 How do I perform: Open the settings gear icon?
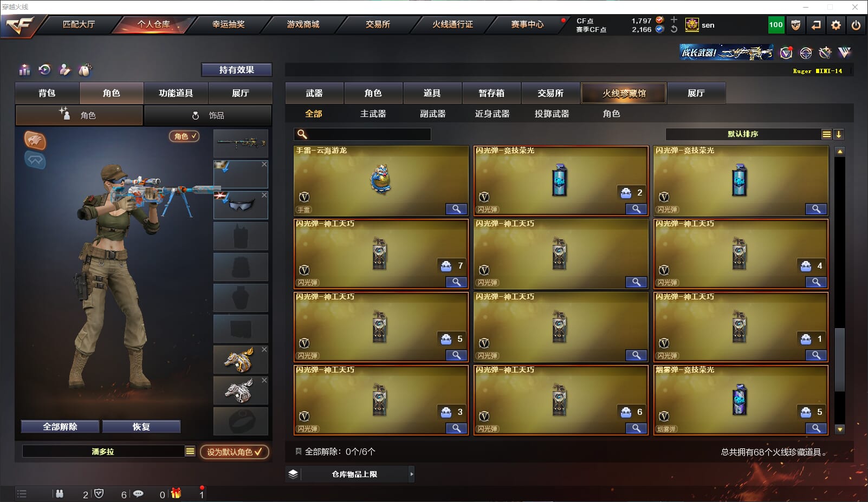click(836, 25)
